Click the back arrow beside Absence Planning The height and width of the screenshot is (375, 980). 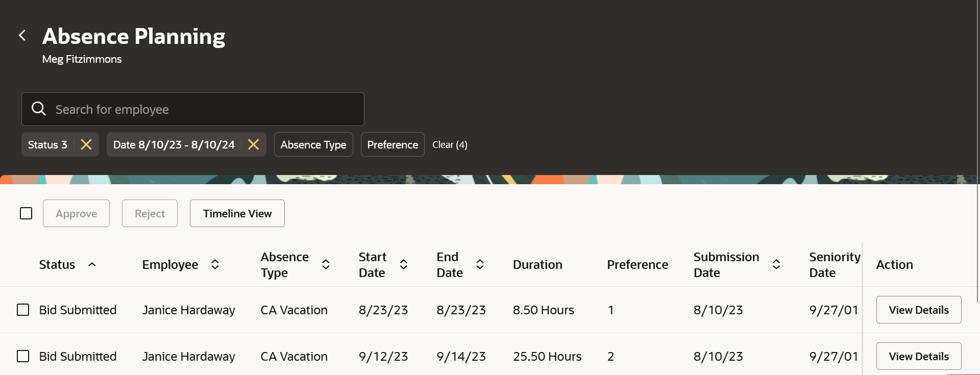pos(22,35)
